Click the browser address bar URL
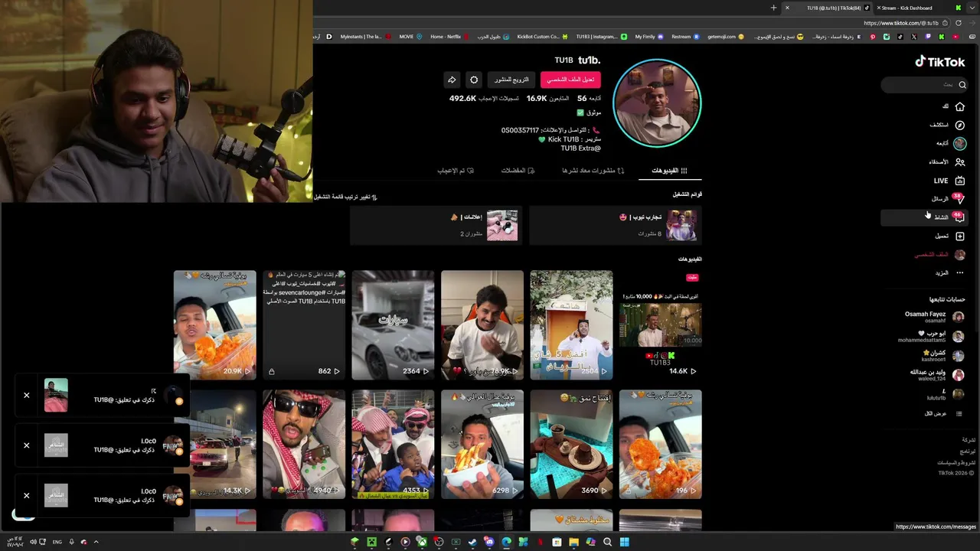This screenshot has width=980, height=551. (x=901, y=23)
